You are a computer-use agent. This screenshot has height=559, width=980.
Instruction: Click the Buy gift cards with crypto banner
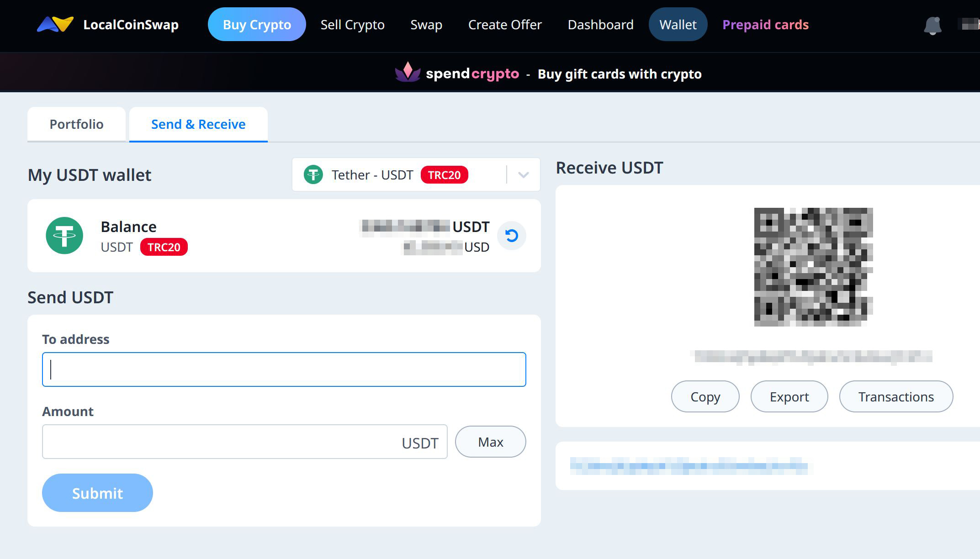click(620, 74)
